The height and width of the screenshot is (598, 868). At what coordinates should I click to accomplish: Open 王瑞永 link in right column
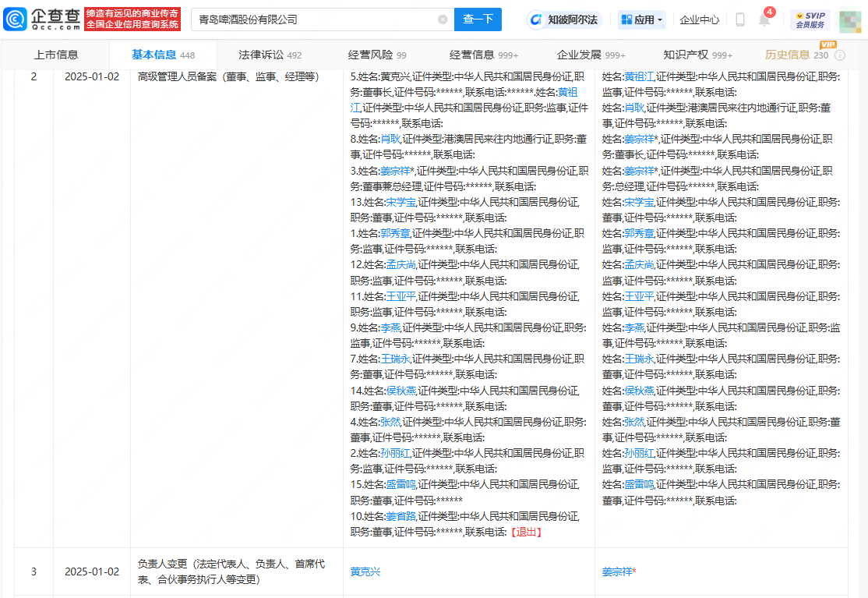640,359
